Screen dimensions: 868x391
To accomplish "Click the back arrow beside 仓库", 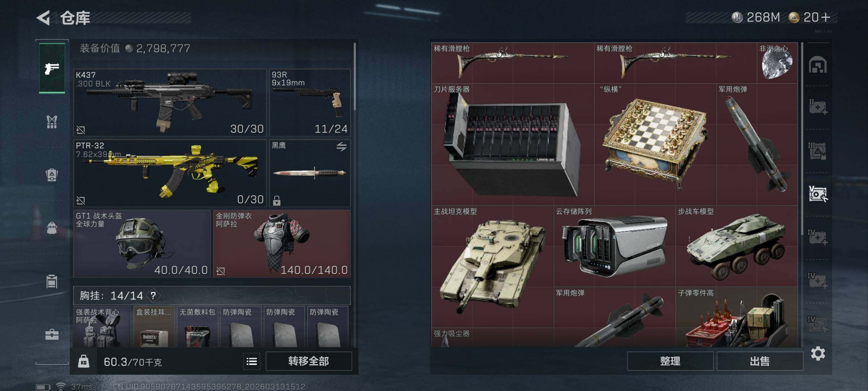I will point(43,17).
